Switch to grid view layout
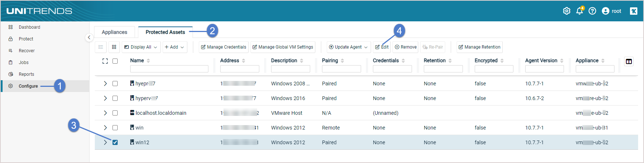The width and height of the screenshot is (644, 163). point(114,47)
